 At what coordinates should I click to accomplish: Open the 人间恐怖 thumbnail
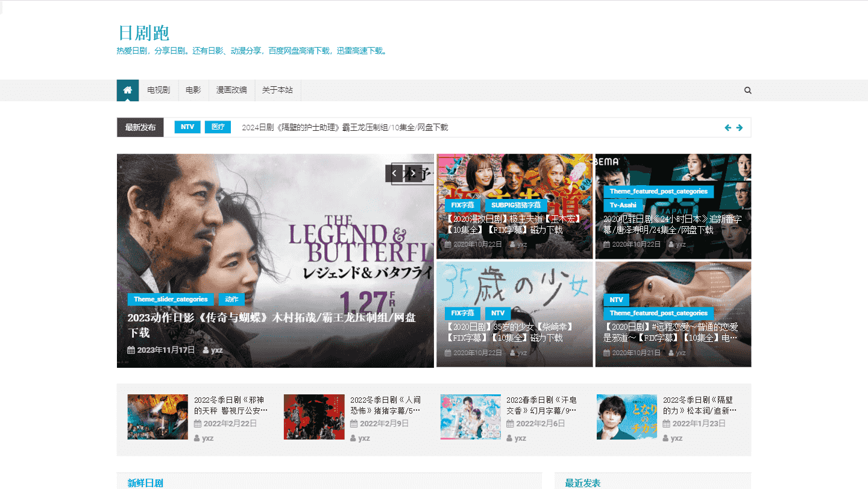[x=314, y=417]
